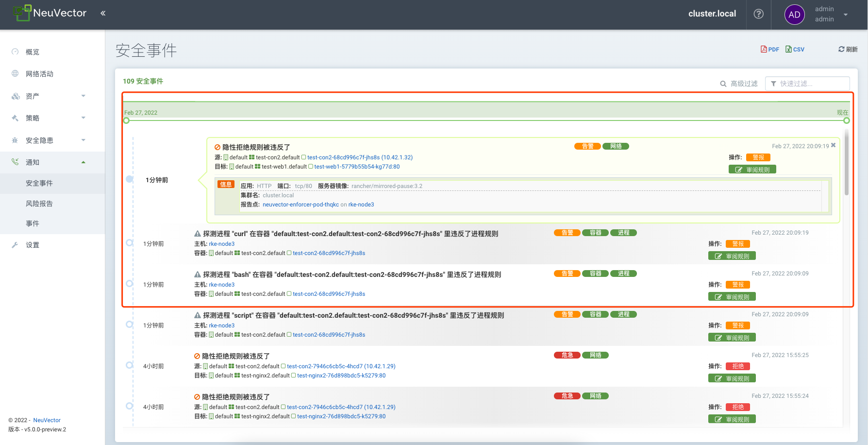Image resolution: width=868 pixels, height=445 pixels.
Task: Click the refresh 刷新 icon
Action: click(848, 49)
